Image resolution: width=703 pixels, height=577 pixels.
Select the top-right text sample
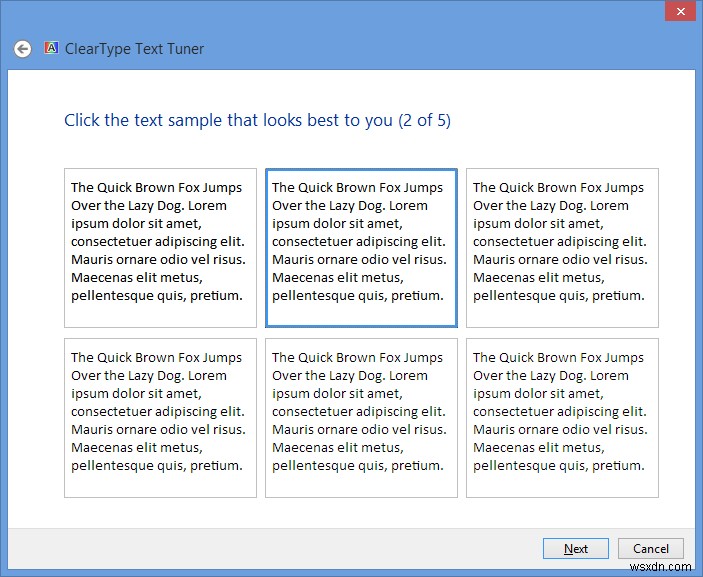562,248
